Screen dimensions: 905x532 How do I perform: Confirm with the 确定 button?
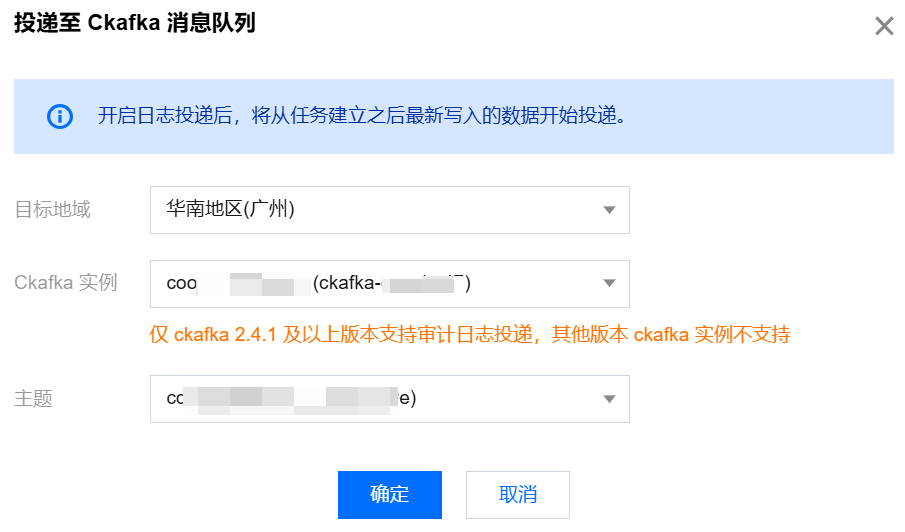click(390, 494)
